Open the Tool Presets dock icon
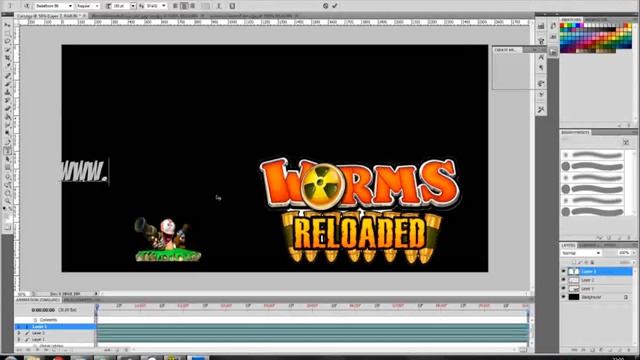The height and width of the screenshot is (360, 640). (541, 109)
